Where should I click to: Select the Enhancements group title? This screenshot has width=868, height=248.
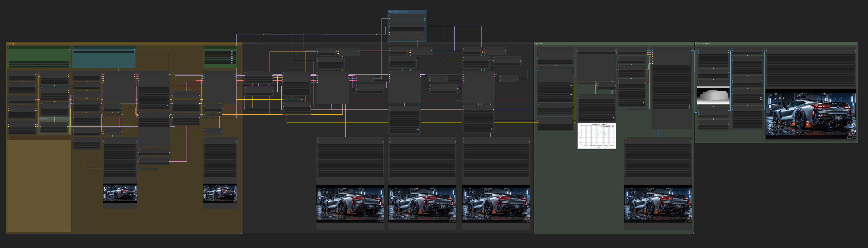pos(702,43)
